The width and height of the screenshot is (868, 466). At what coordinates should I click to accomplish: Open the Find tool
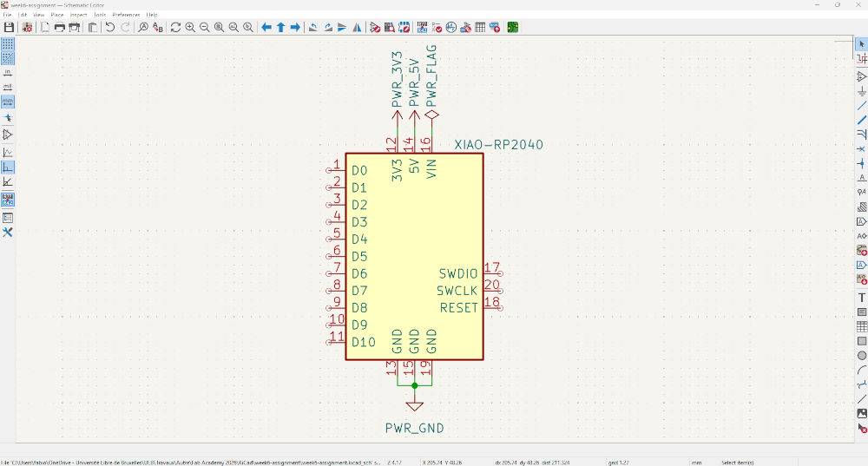pyautogui.click(x=143, y=27)
